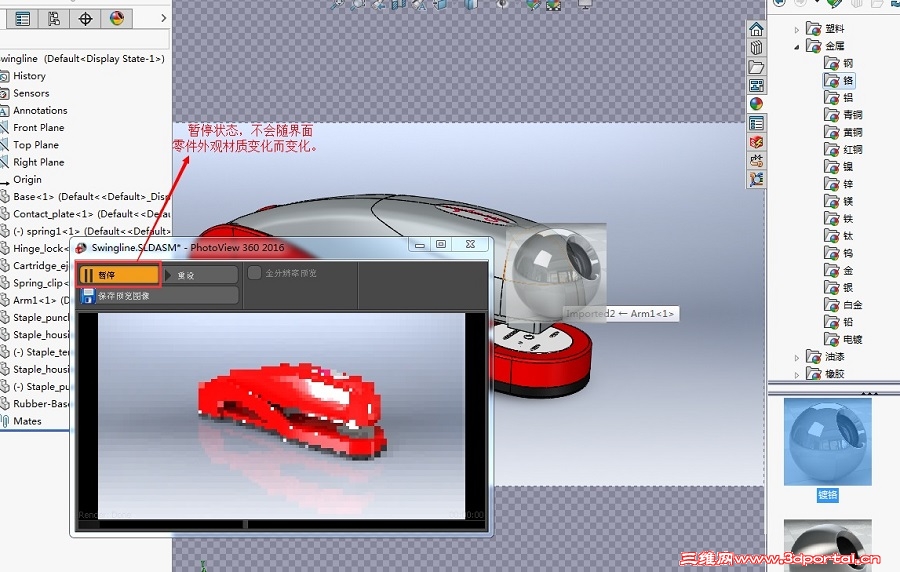Select the 镀铬 appearance thumbnail

pyautogui.click(x=828, y=442)
